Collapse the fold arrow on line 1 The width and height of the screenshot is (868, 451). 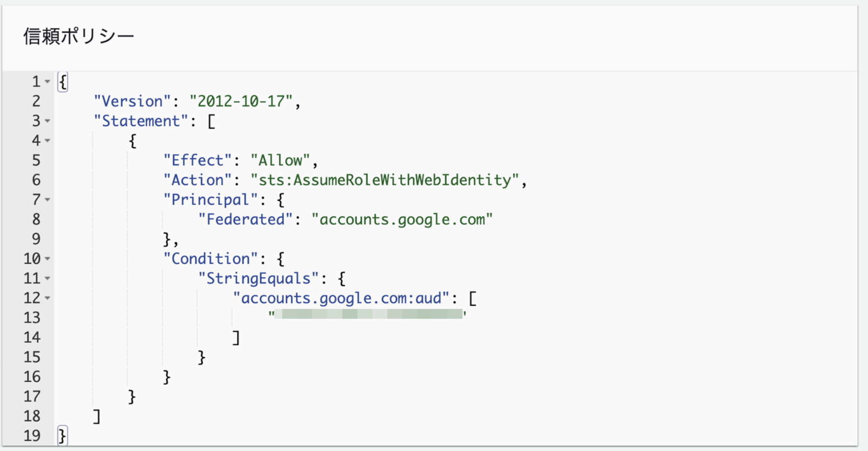pos(47,82)
